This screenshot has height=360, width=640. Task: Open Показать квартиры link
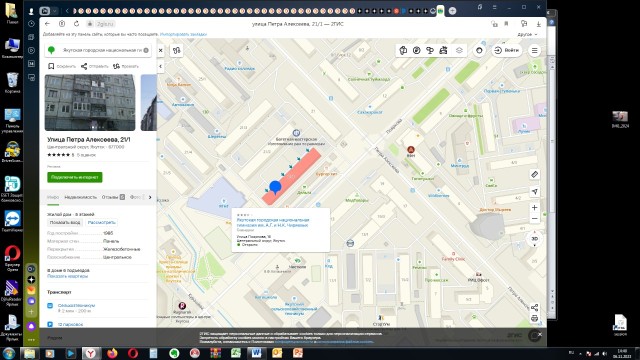pyautogui.click(x=67, y=276)
